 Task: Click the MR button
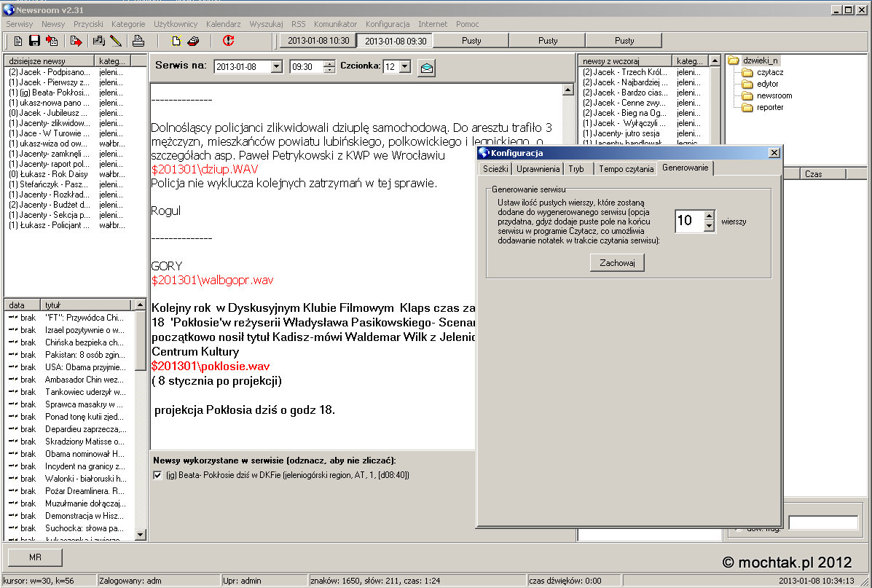pos(35,557)
